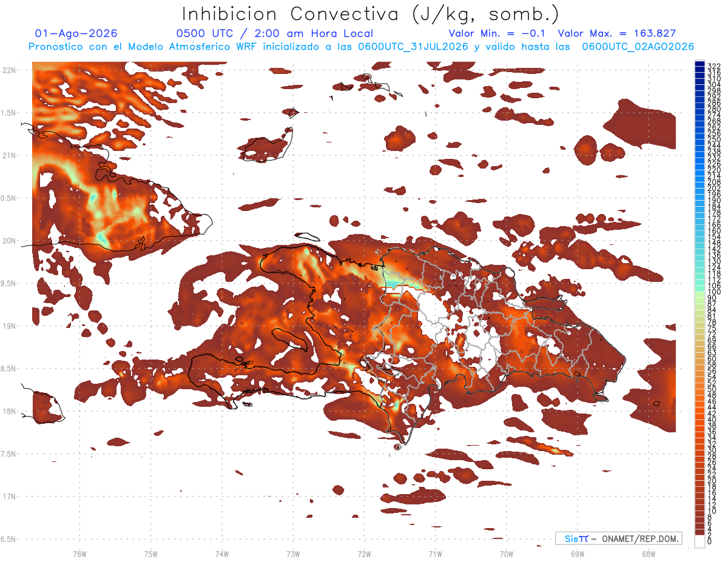
Task: Click the "71W" longitude label
Action: 435,554
